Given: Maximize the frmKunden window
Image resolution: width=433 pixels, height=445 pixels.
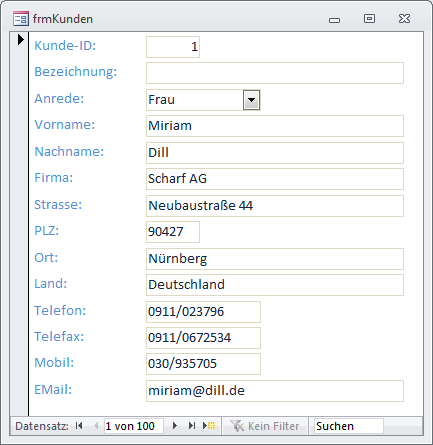Looking at the screenshot, I should coord(369,19).
